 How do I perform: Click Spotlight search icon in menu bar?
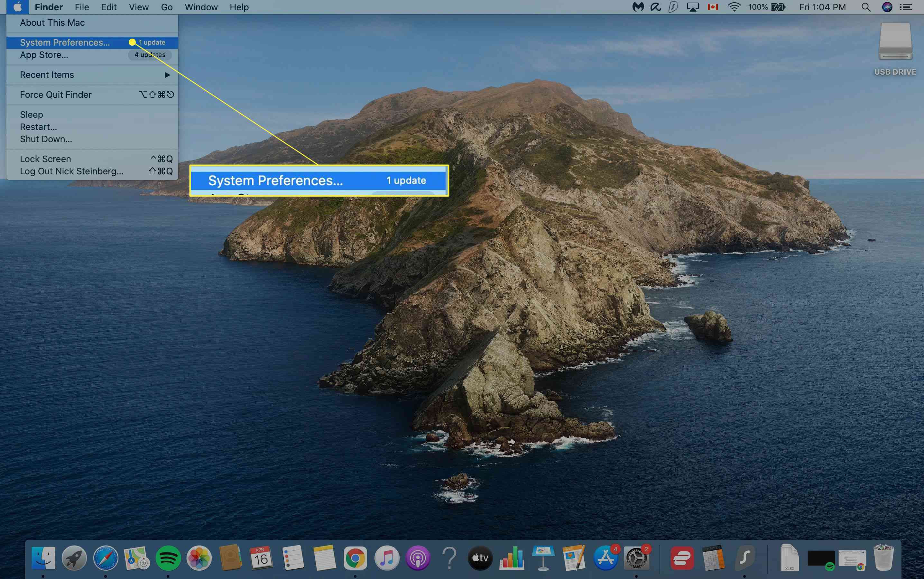[865, 7]
